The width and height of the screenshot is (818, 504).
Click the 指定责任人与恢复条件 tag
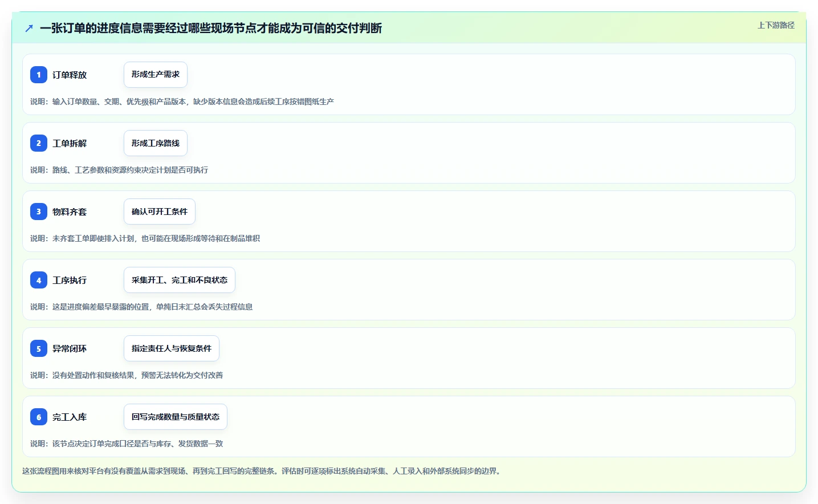pos(172,348)
